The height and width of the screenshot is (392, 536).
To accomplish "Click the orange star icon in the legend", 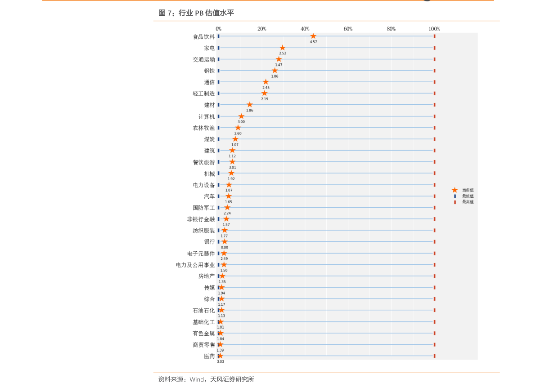I will pyautogui.click(x=455, y=190).
